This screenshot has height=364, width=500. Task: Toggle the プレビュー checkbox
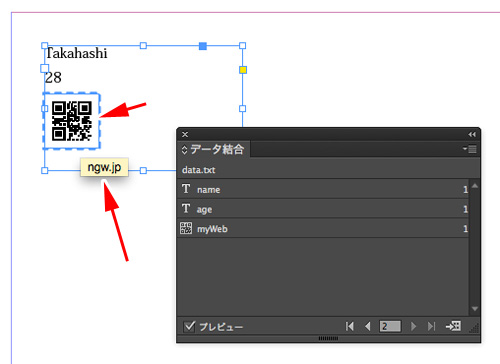tap(189, 326)
